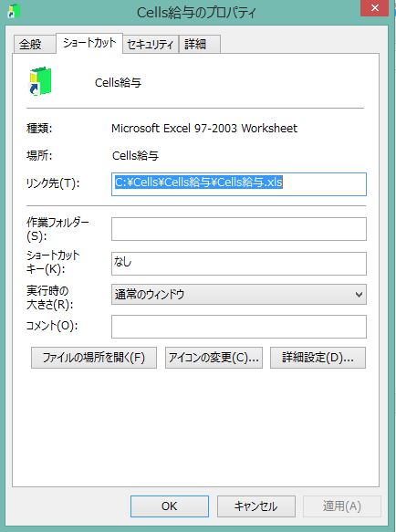Confirm with the OK button
The image size is (396, 532).
(x=170, y=506)
